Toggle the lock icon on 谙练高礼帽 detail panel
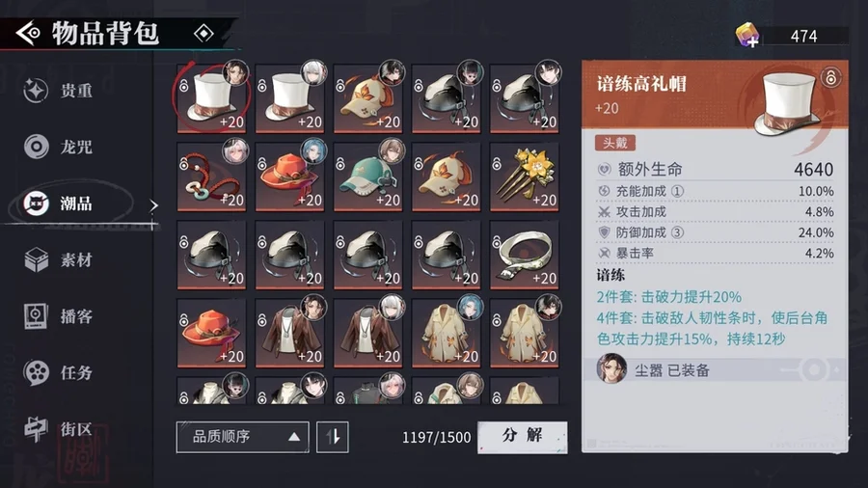Image resolution: width=868 pixels, height=488 pixels. coord(830,77)
